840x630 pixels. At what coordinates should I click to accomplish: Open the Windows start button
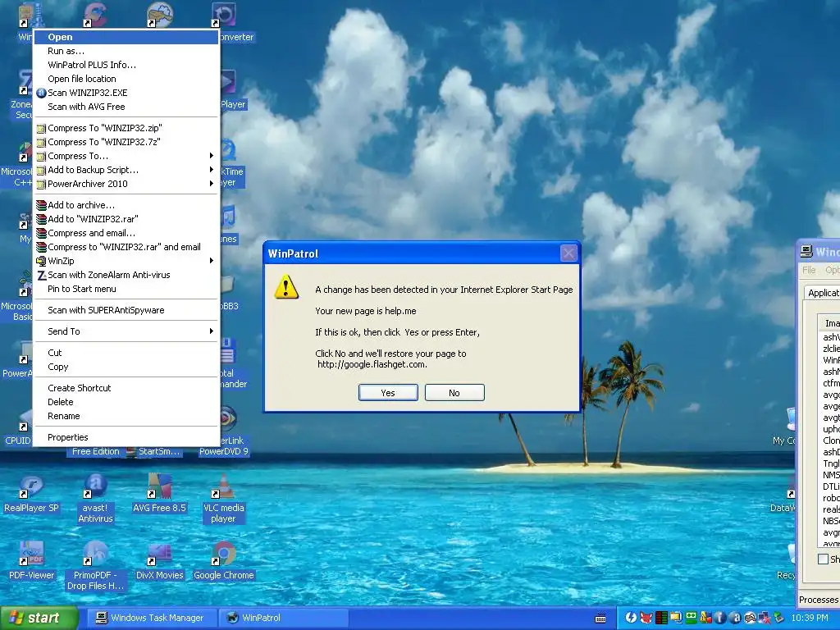[x=39, y=619]
